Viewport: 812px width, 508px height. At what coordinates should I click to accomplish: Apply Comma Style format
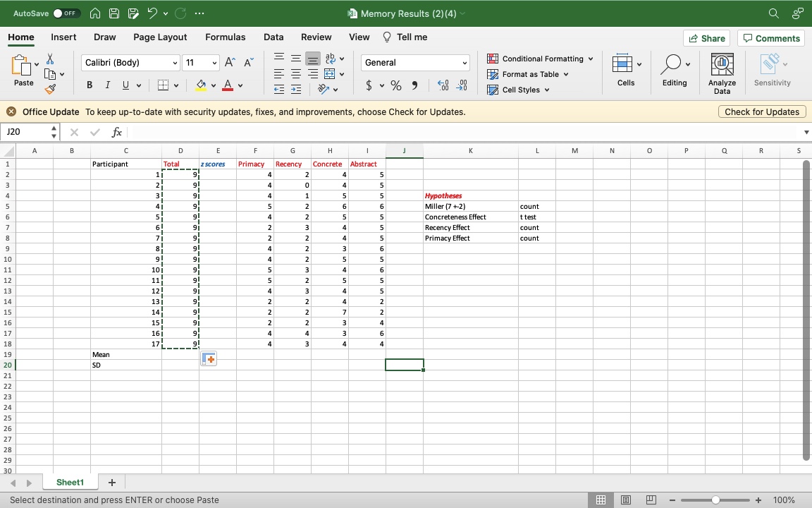click(414, 85)
